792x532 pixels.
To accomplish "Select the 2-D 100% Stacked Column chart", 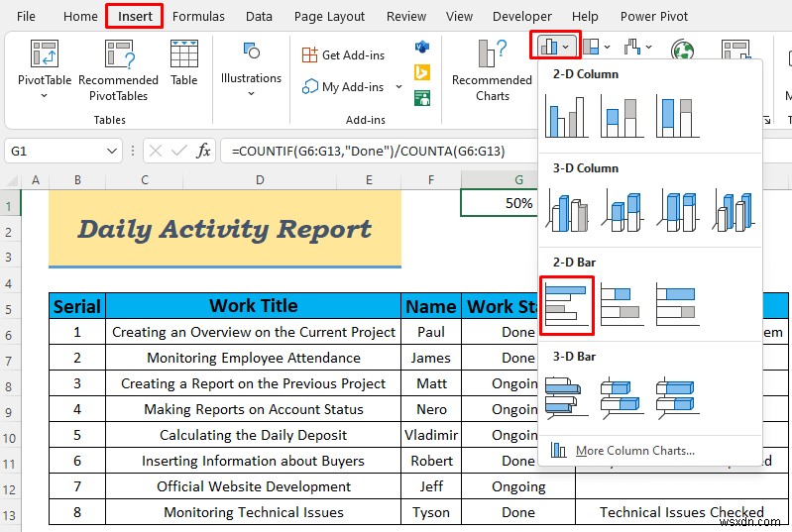I will (x=678, y=117).
